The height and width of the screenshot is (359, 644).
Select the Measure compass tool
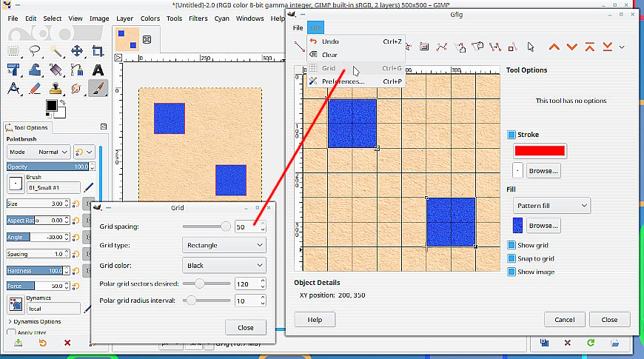13,88
